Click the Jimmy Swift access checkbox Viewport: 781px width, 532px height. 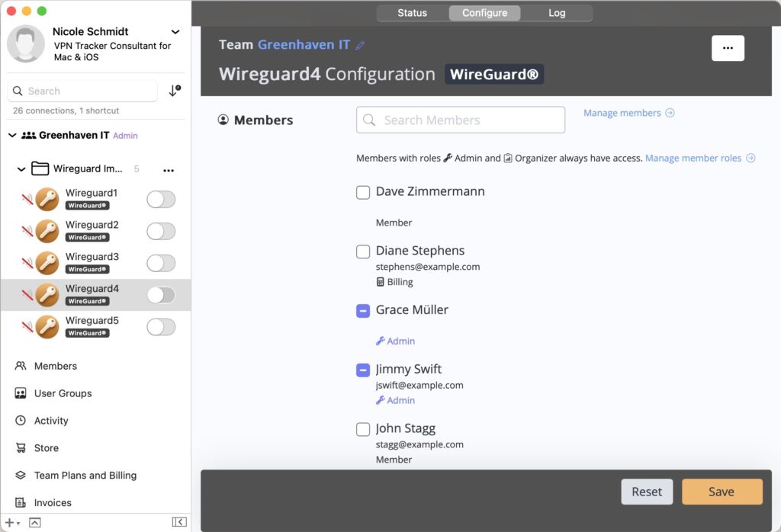click(x=363, y=370)
